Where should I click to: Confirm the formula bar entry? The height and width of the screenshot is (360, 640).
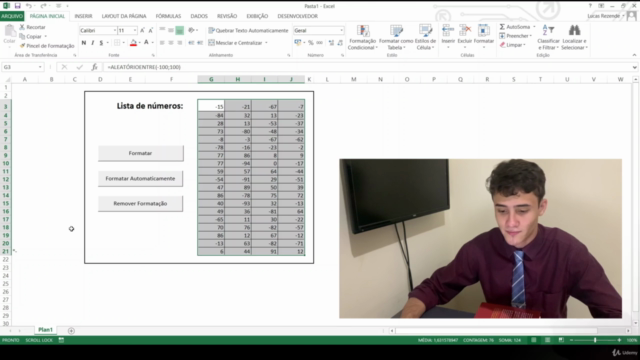(x=79, y=67)
